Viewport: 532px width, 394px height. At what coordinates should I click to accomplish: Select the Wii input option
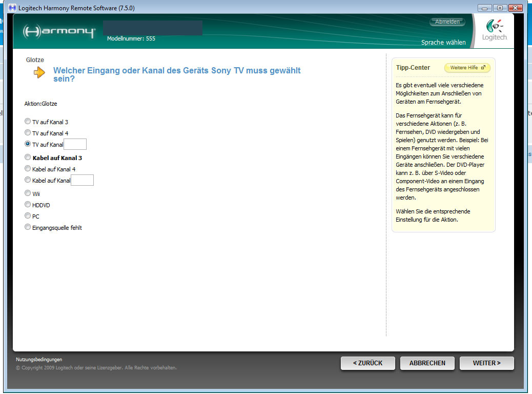[28, 193]
